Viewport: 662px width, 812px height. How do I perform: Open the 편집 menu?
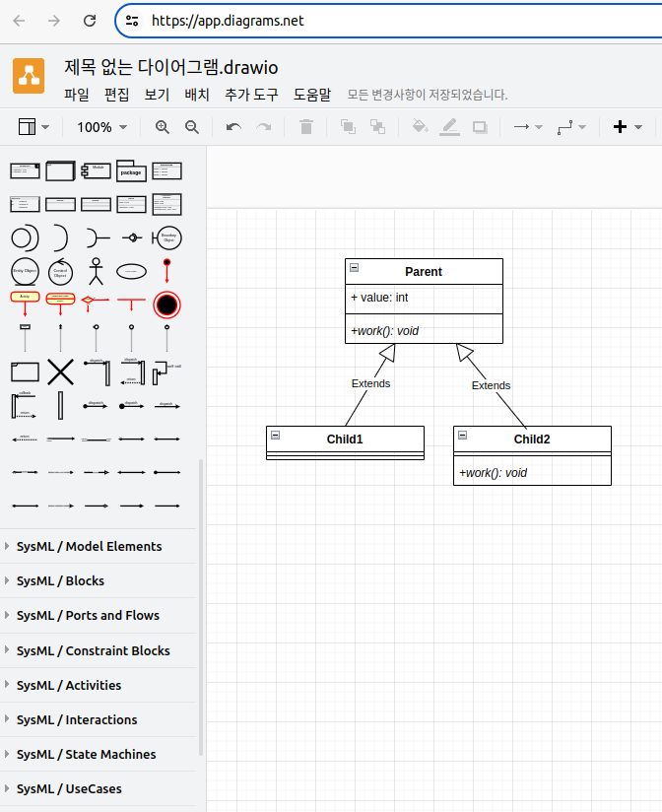(116, 95)
